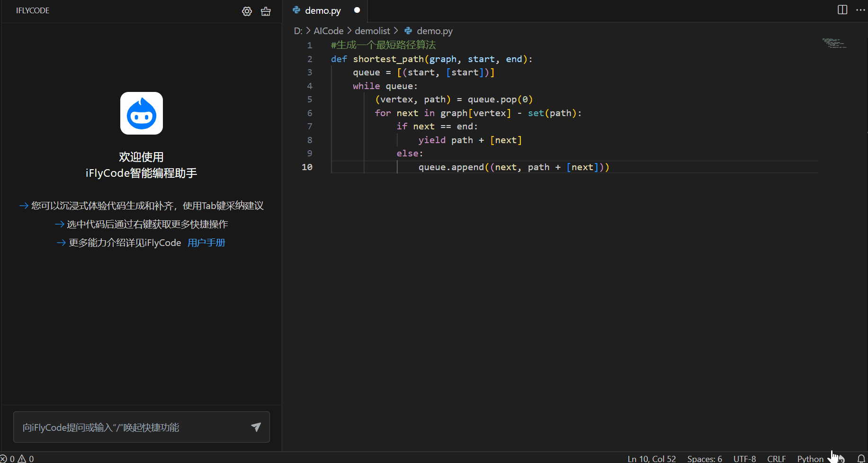The width and height of the screenshot is (868, 463).
Task: Click the 右键获取更多快捷操作 tip line
Action: 142,224
